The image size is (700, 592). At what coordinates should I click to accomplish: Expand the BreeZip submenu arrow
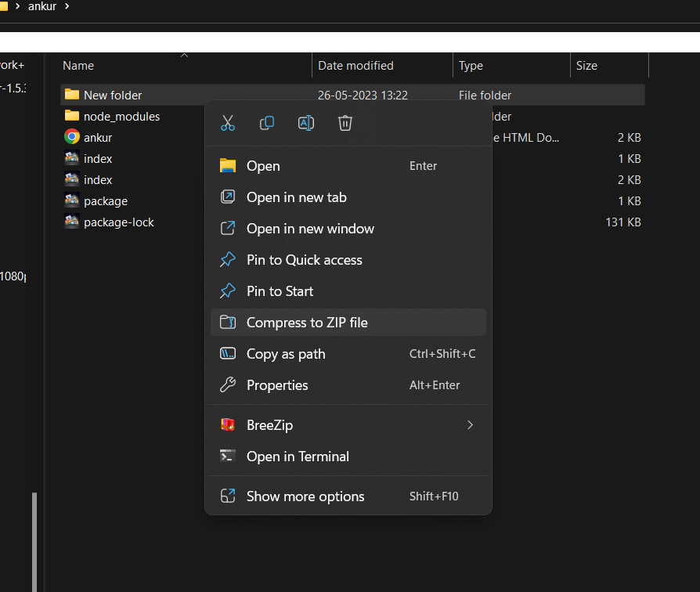pos(470,425)
